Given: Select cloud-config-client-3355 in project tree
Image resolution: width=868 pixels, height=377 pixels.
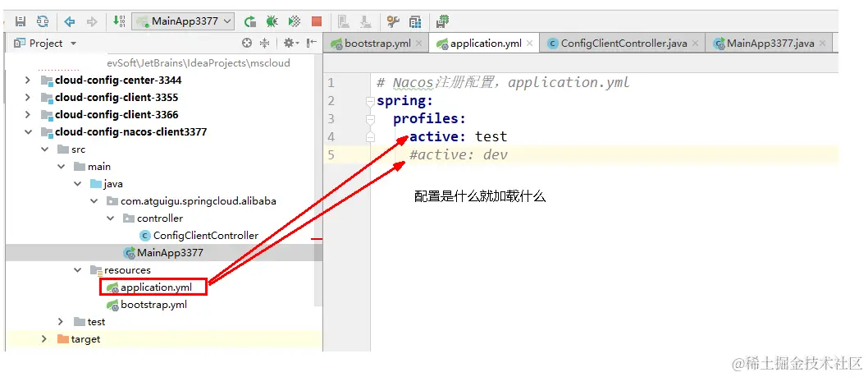Looking at the screenshot, I should click(x=116, y=98).
